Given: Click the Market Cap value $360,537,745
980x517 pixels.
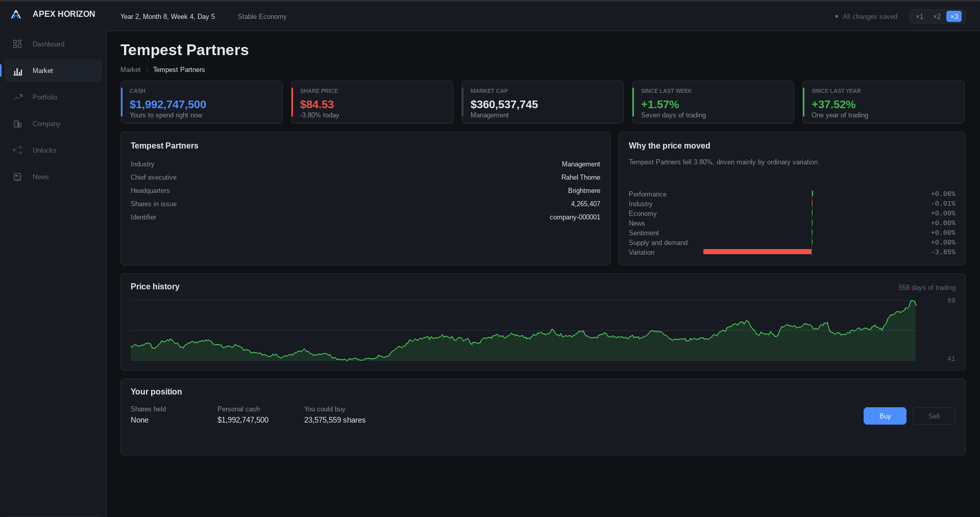Looking at the screenshot, I should point(504,104).
